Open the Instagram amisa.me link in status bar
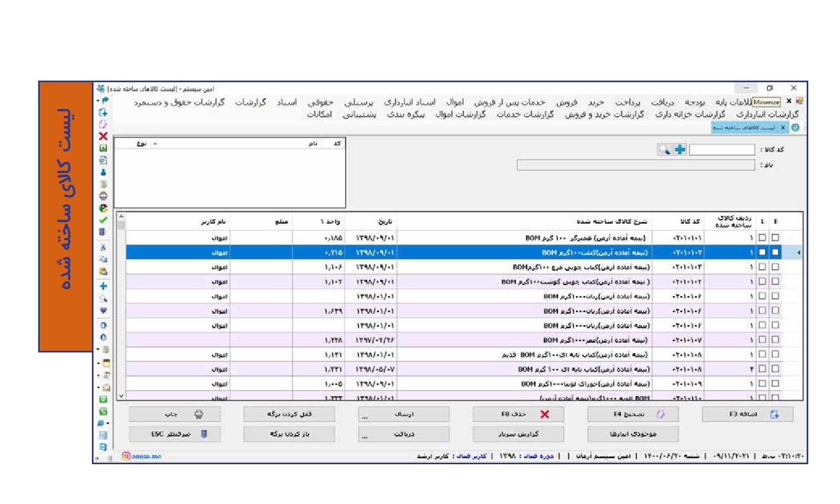 pos(142,456)
